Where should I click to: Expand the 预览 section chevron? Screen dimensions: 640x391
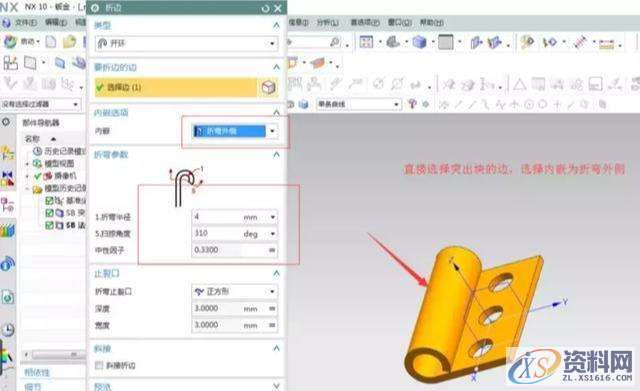click(x=276, y=386)
